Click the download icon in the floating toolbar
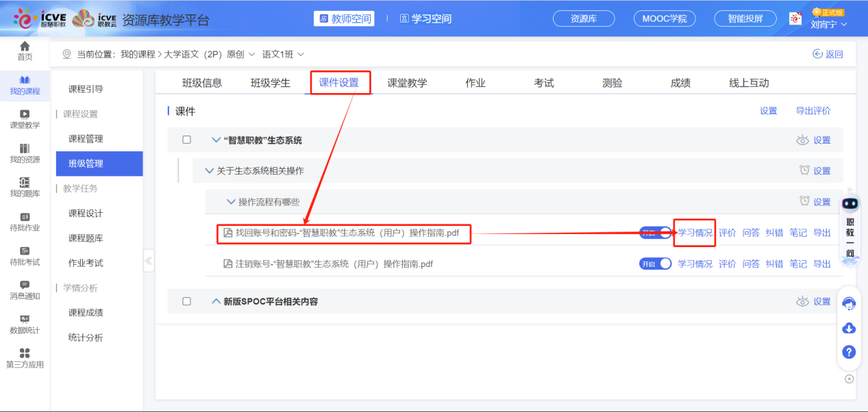868x412 pixels. click(848, 329)
